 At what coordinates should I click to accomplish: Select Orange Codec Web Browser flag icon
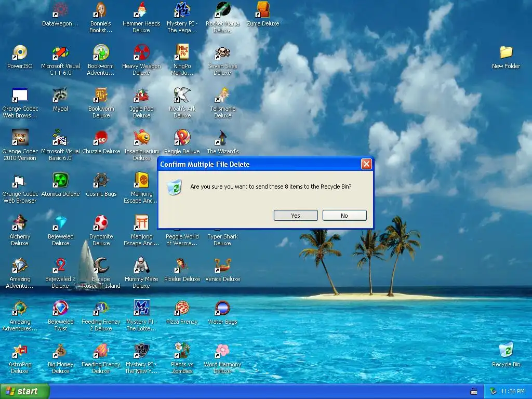[x=20, y=188]
